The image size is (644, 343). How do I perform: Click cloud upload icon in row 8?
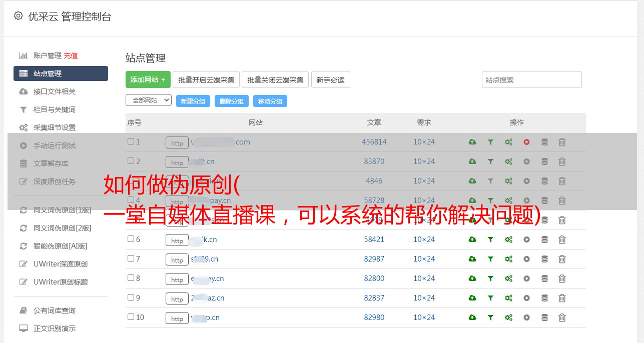coord(472,278)
